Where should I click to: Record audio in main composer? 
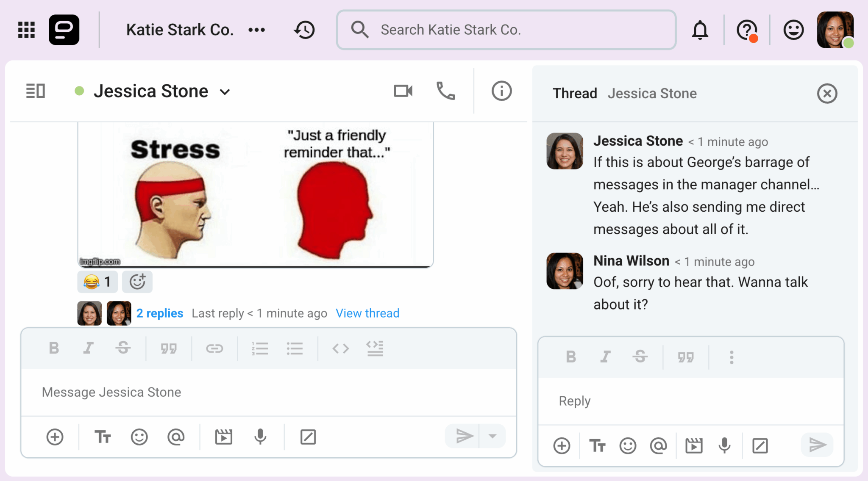pos(260,437)
